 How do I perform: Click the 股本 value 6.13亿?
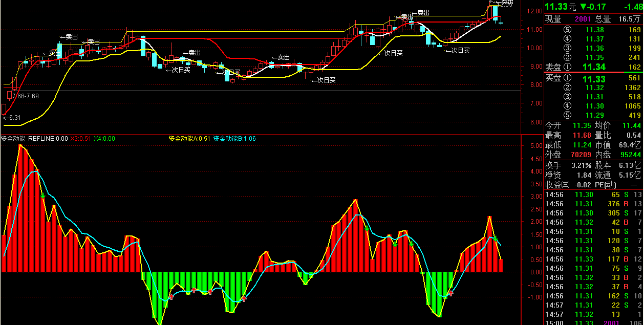pyautogui.click(x=630, y=165)
